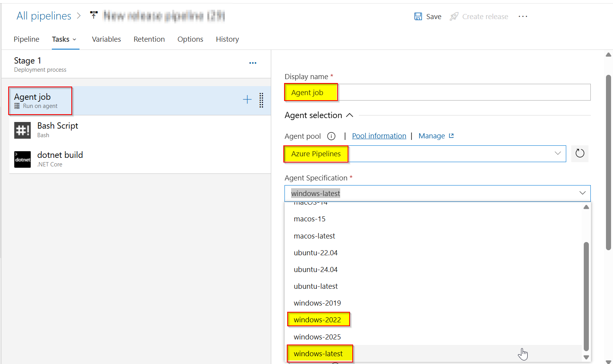
Task: Open the Pool information link
Action: pyautogui.click(x=379, y=136)
